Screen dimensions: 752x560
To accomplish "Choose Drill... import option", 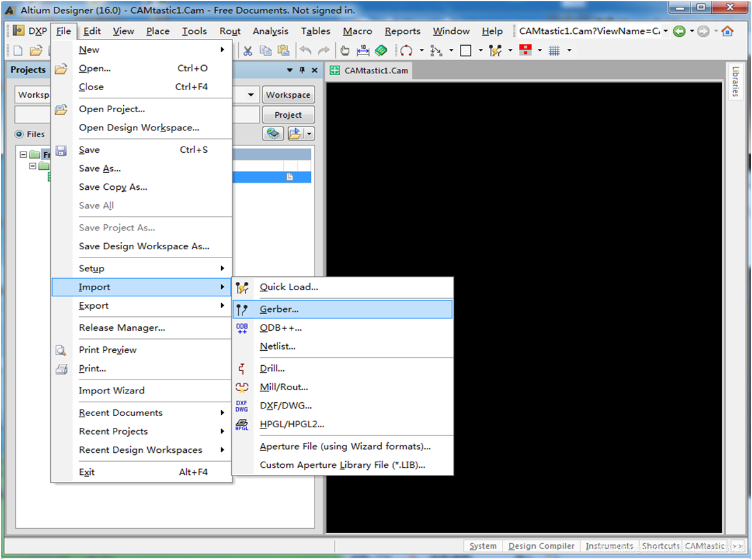I will 342,368.
